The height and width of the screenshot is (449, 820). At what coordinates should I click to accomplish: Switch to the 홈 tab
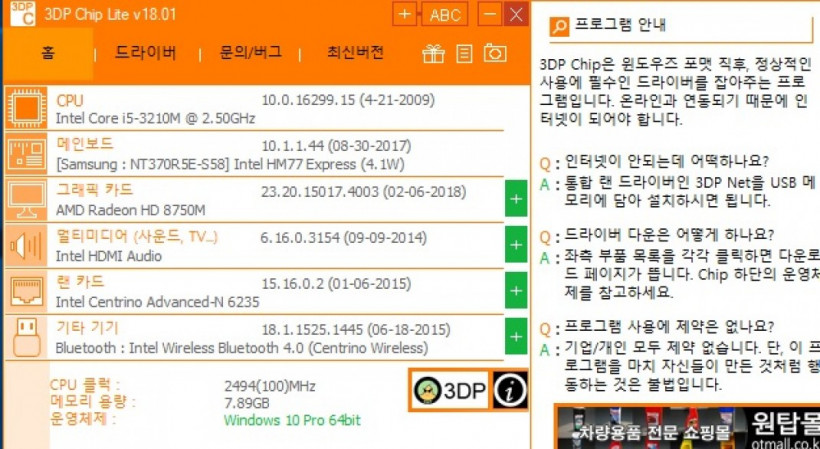pos(48,53)
